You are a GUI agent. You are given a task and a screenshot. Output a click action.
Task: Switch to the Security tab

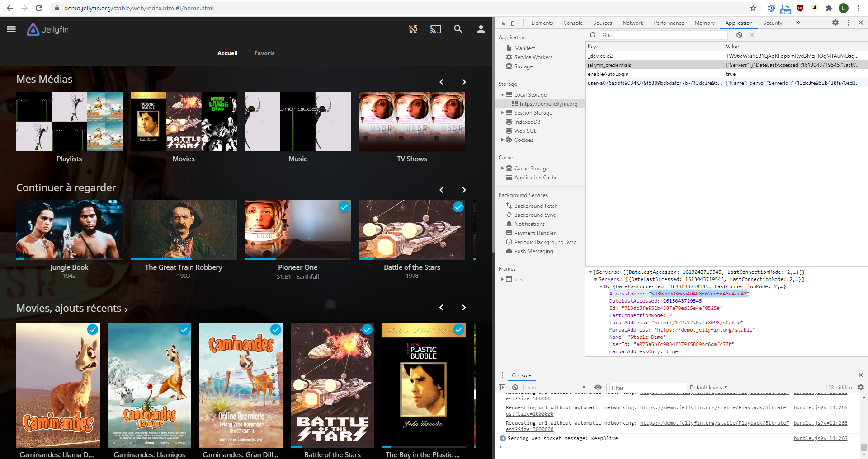[x=773, y=23]
